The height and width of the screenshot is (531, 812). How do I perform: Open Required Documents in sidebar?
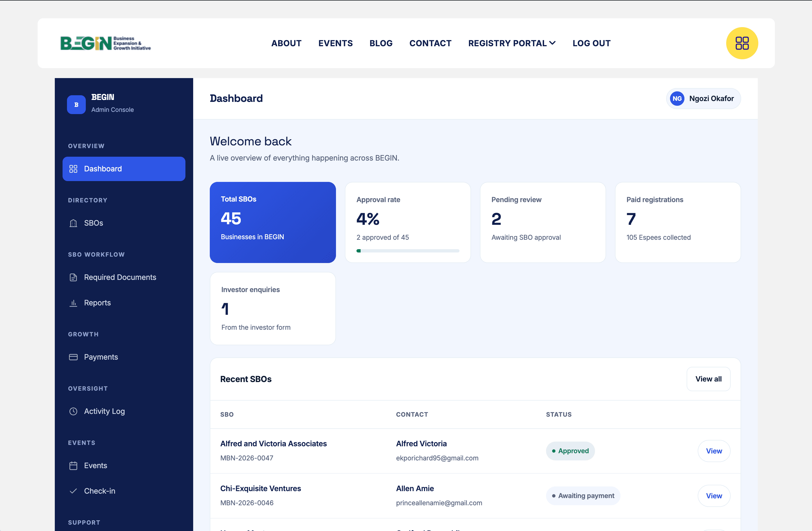tap(124, 277)
